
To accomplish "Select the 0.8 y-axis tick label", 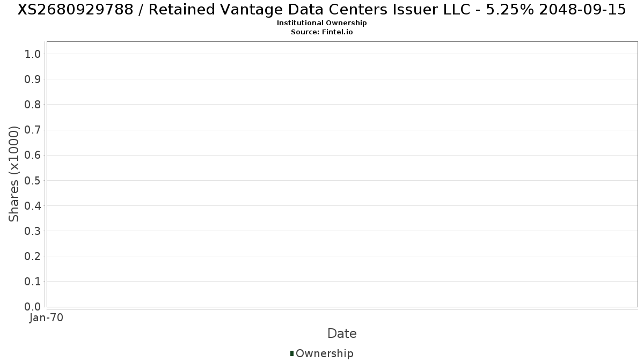I will click(x=33, y=105).
